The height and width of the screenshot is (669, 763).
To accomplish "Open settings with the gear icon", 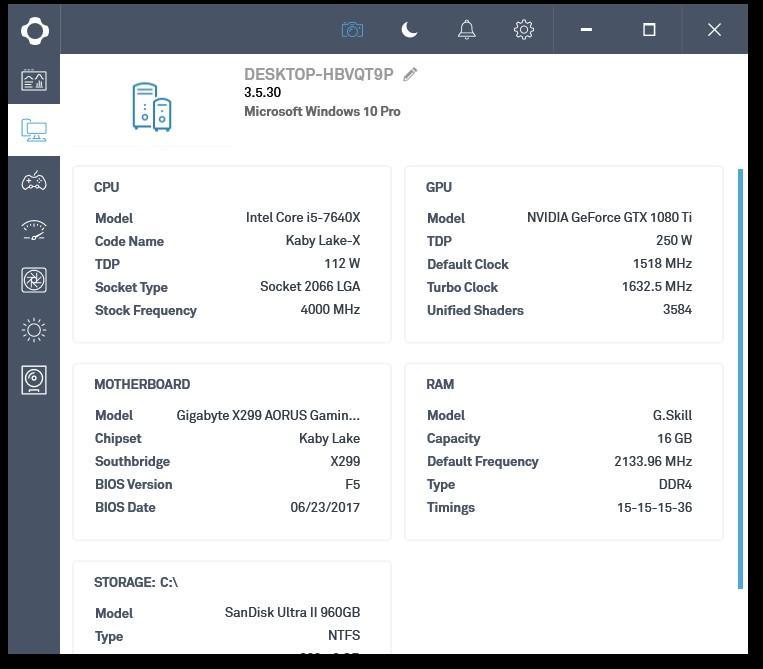I will click(524, 30).
